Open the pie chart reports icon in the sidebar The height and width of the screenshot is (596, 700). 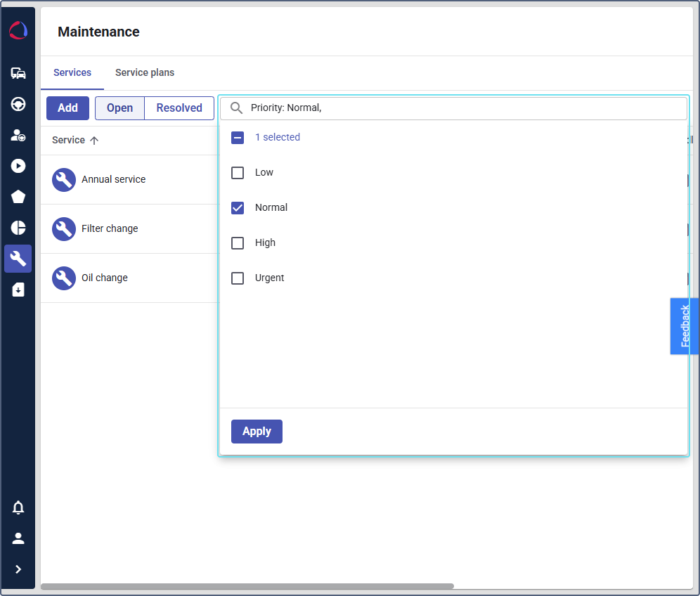click(18, 228)
